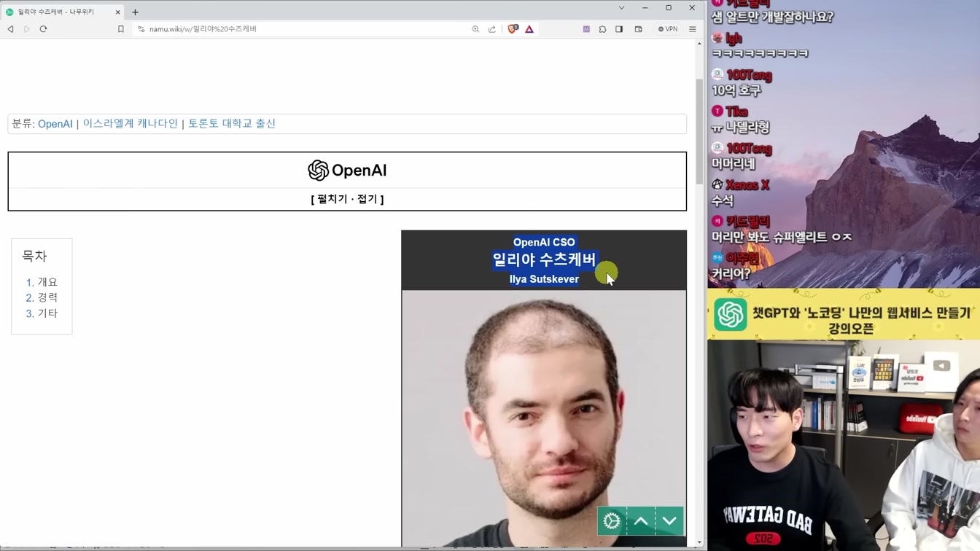
Task: Jump to section 1. 개요
Action: (42, 282)
